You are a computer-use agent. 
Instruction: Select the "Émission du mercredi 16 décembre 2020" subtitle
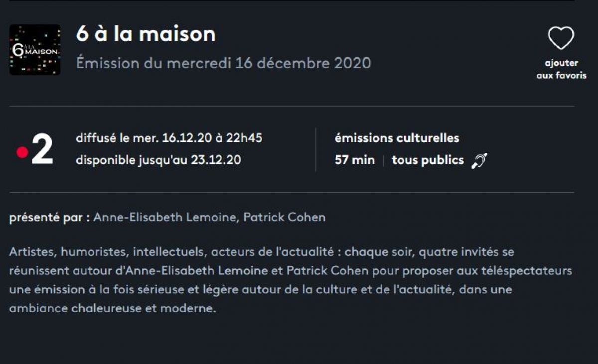tap(223, 63)
